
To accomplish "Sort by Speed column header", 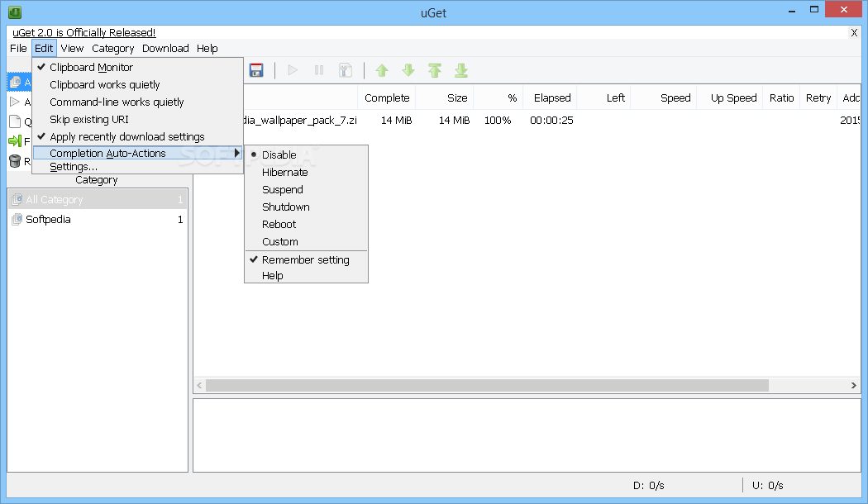I will coord(663,98).
